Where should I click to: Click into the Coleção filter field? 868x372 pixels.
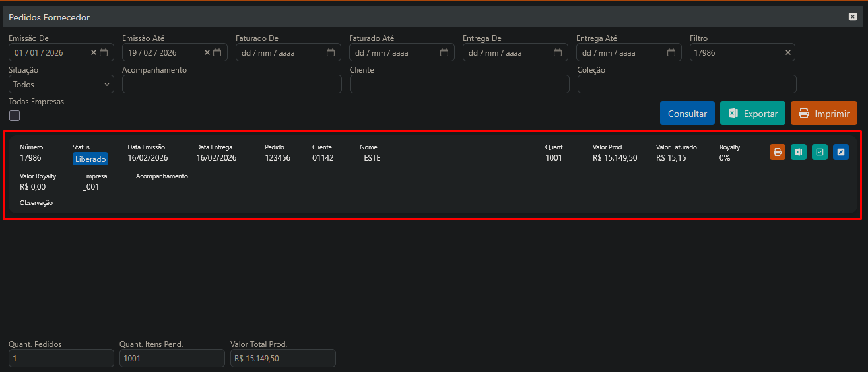coord(686,84)
